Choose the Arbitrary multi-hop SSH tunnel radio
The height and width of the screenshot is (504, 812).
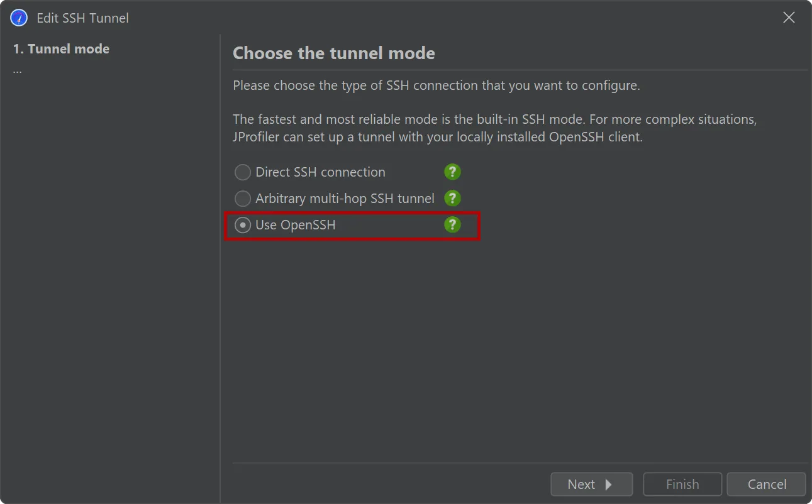[243, 199]
